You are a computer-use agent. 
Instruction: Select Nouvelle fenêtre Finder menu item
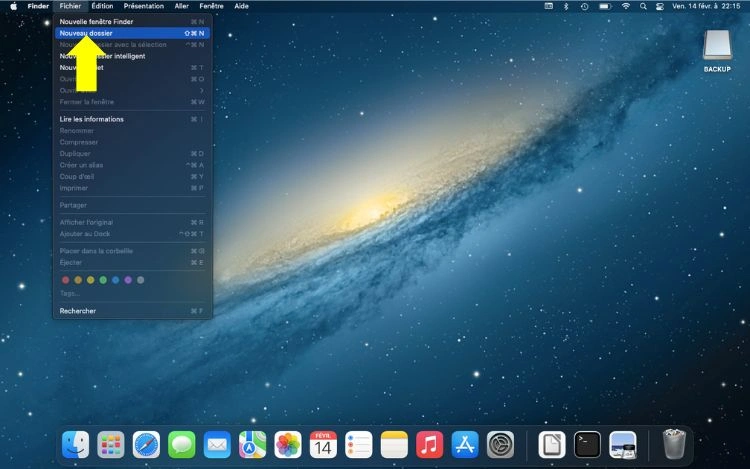tap(95, 21)
